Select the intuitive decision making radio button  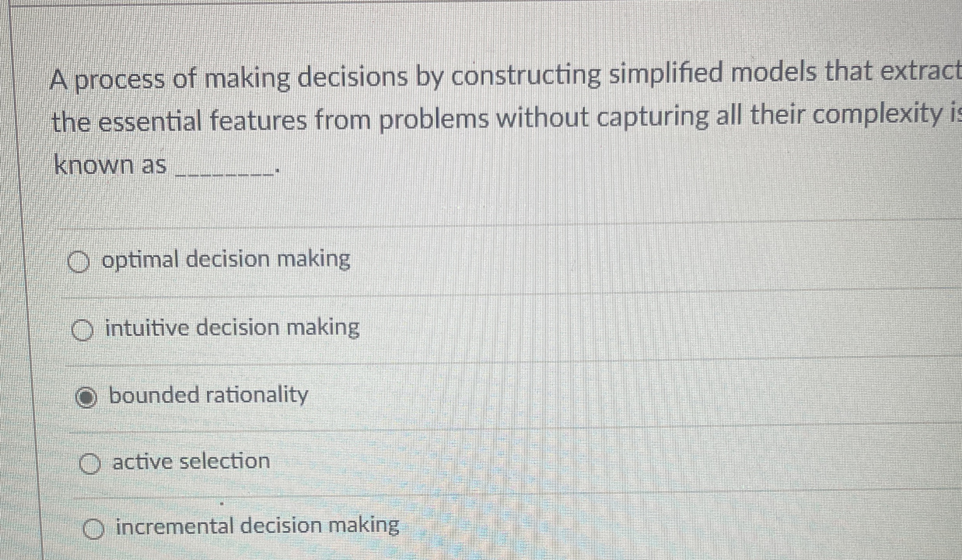(x=83, y=330)
